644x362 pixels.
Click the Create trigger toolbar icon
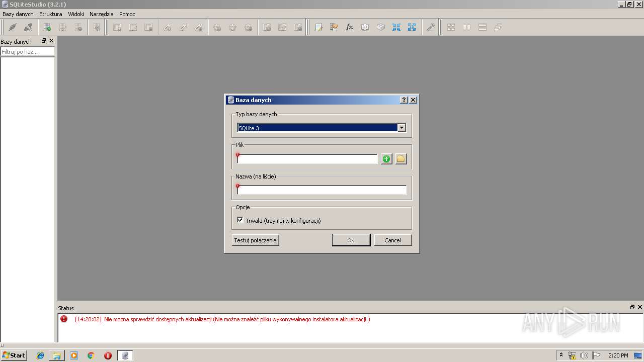pyautogui.click(x=217, y=28)
